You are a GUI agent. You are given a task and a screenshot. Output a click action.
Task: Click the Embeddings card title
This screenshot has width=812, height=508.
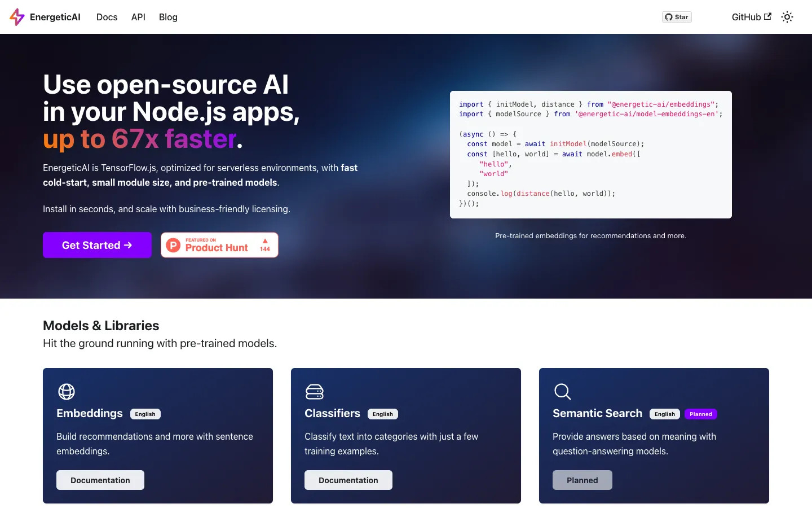point(90,413)
